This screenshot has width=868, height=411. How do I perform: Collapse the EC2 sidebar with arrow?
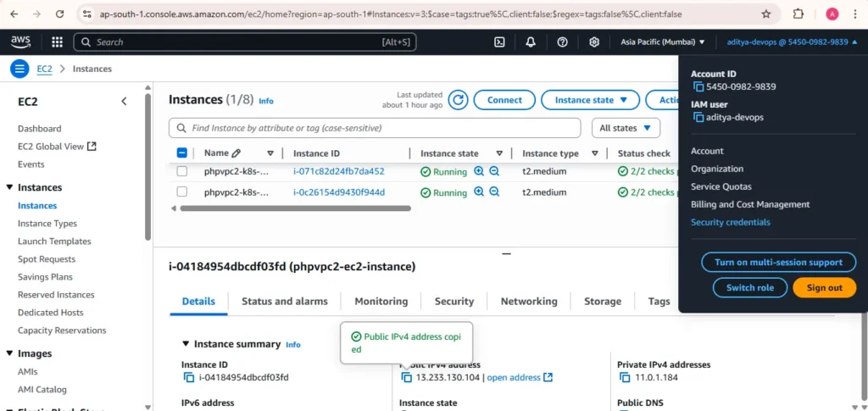[x=124, y=102]
